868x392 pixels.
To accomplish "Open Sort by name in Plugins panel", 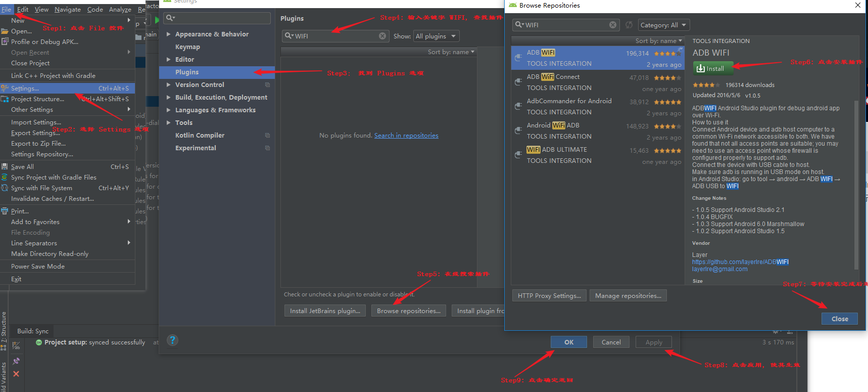I will tap(451, 52).
